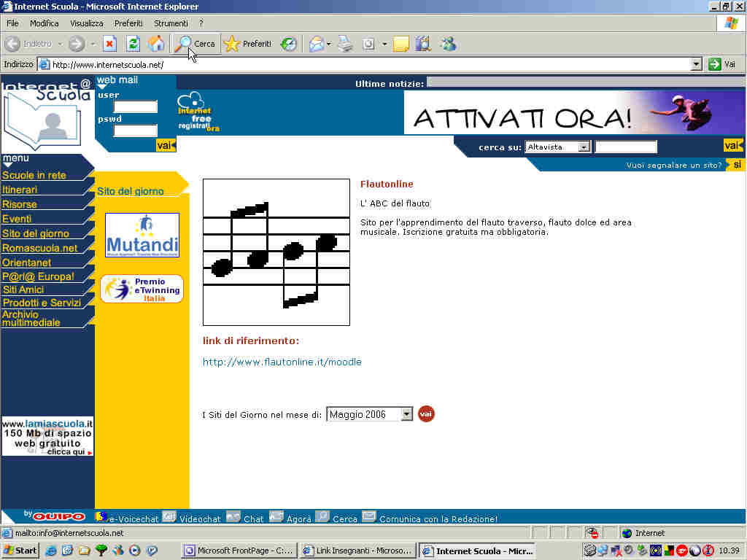Click the music notes image
The image size is (747, 560).
click(x=276, y=252)
